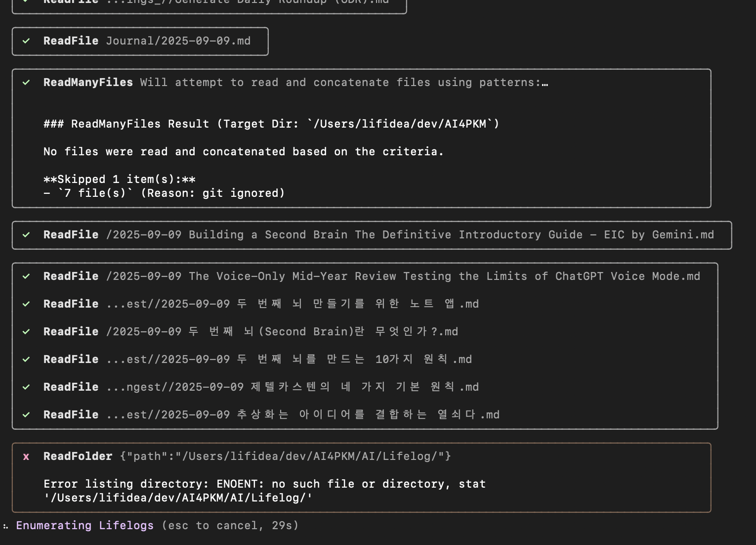Click the Skipped 1 item(s) heading

pos(119,180)
